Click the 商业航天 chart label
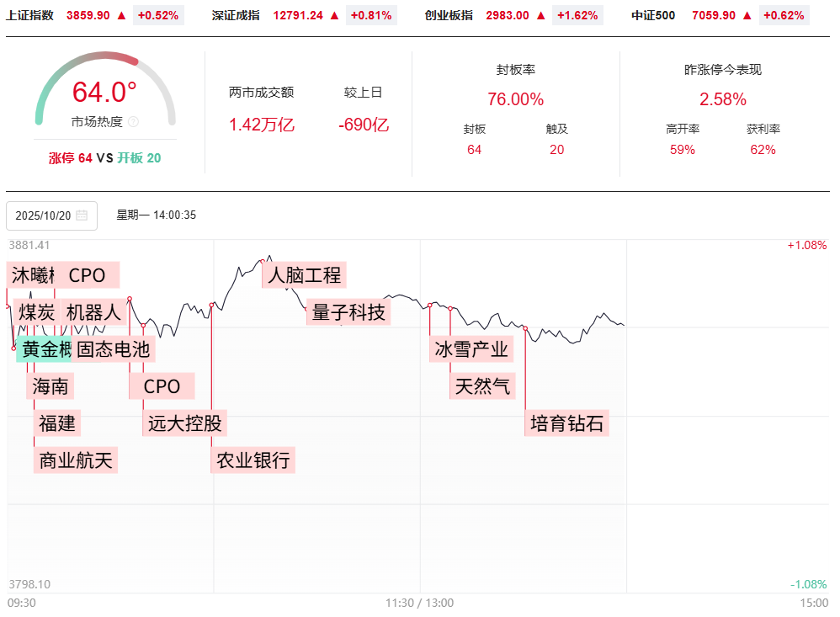 pos(77,460)
